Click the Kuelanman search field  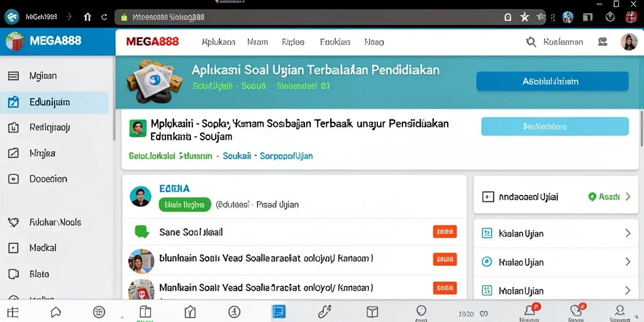click(563, 42)
